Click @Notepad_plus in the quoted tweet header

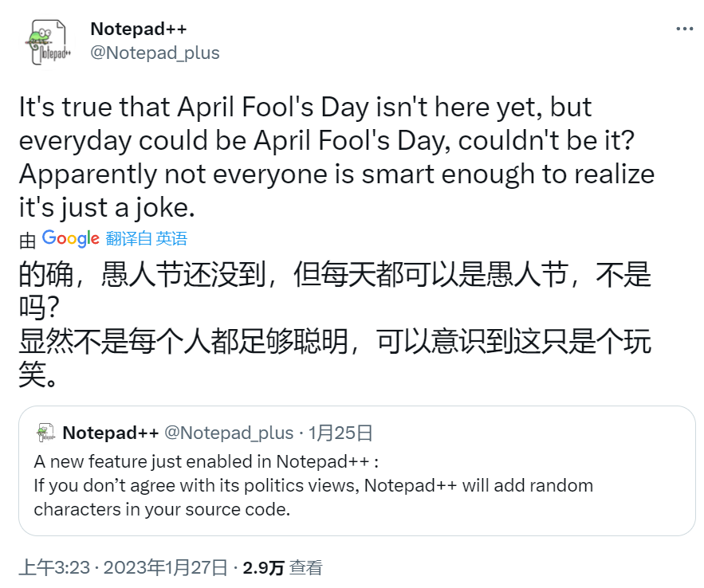pos(230,433)
